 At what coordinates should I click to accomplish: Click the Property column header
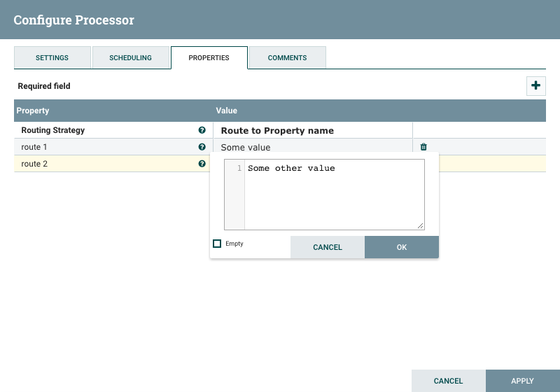(33, 111)
